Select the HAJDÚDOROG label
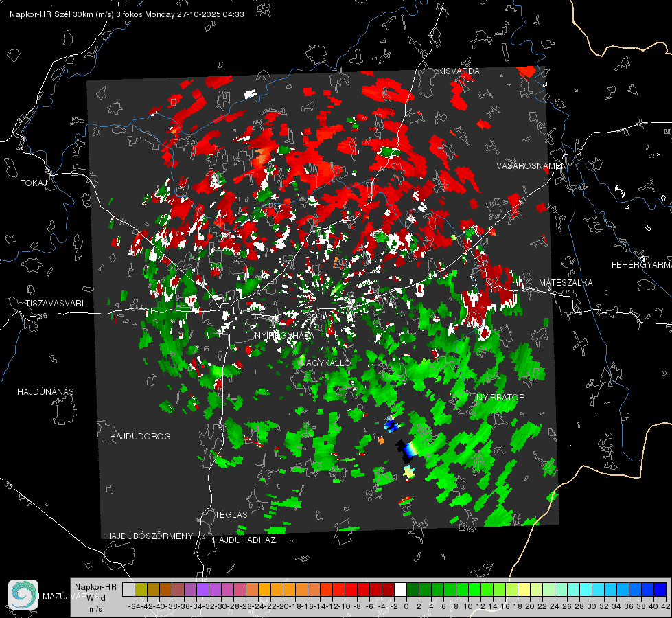This screenshot has height=618, width=672. click(x=140, y=436)
